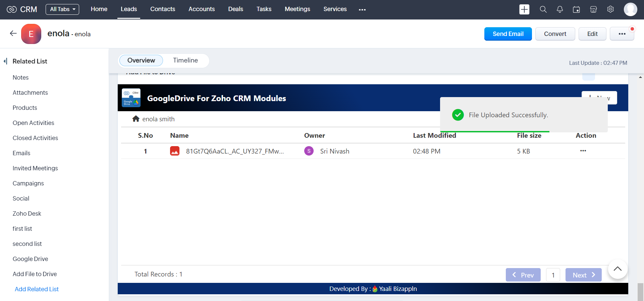This screenshot has width=644, height=301.
Task: Open the search magnifier icon
Action: 543,9
